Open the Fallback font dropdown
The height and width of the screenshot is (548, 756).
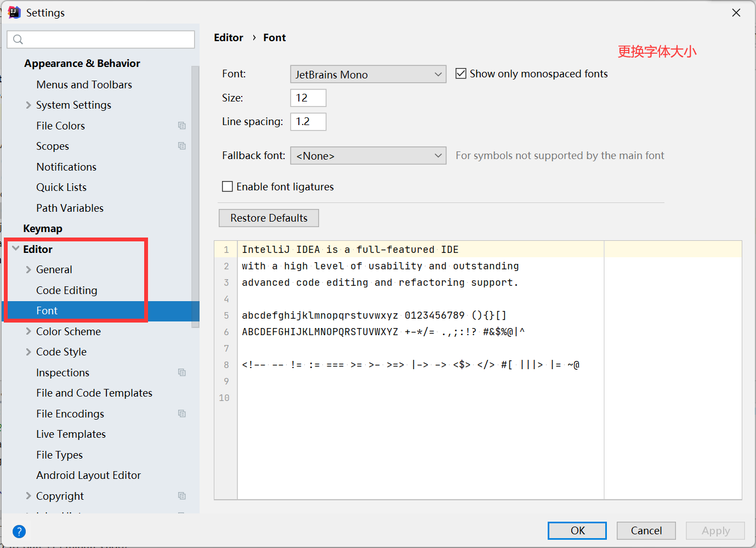[368, 155]
